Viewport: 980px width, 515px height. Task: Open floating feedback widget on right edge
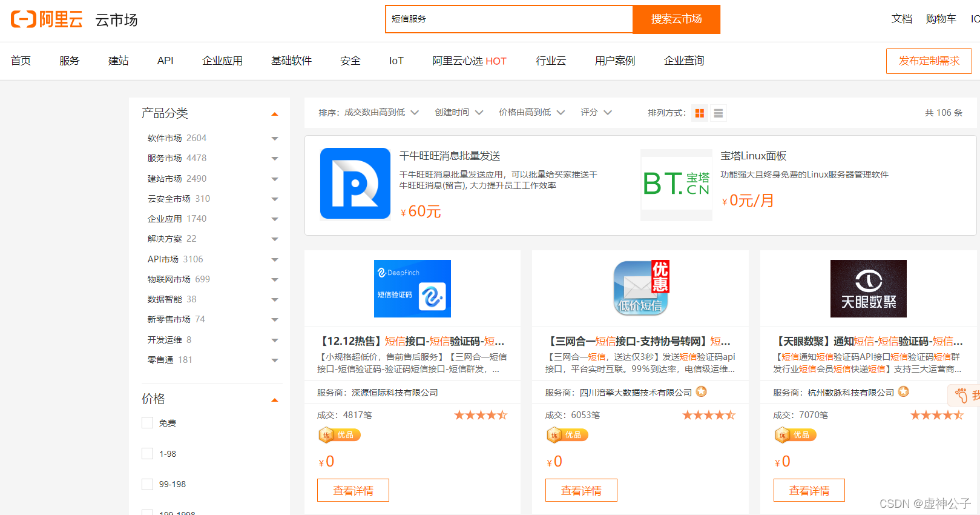[x=964, y=396]
